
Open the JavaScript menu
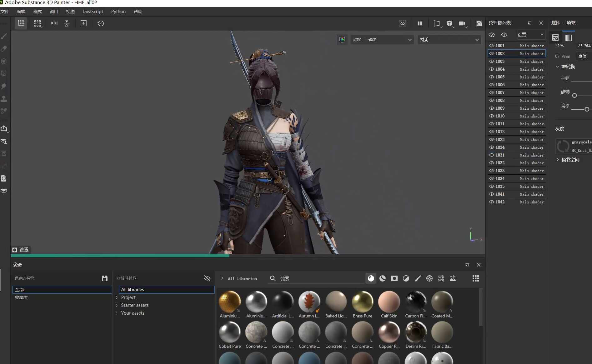point(93,12)
